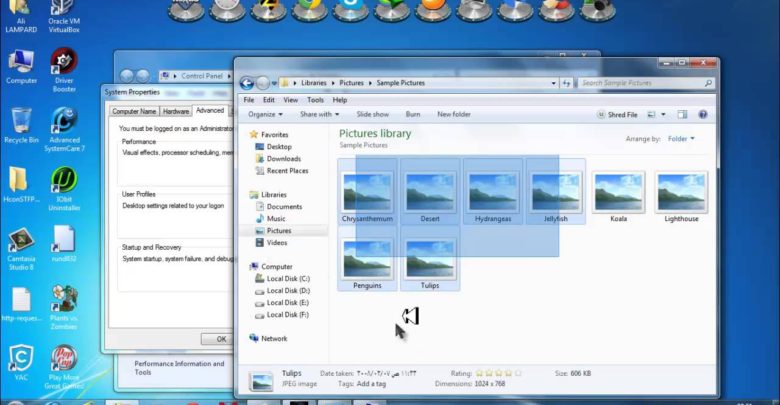Open the Share with dropdown
780x405 pixels.
[319, 114]
